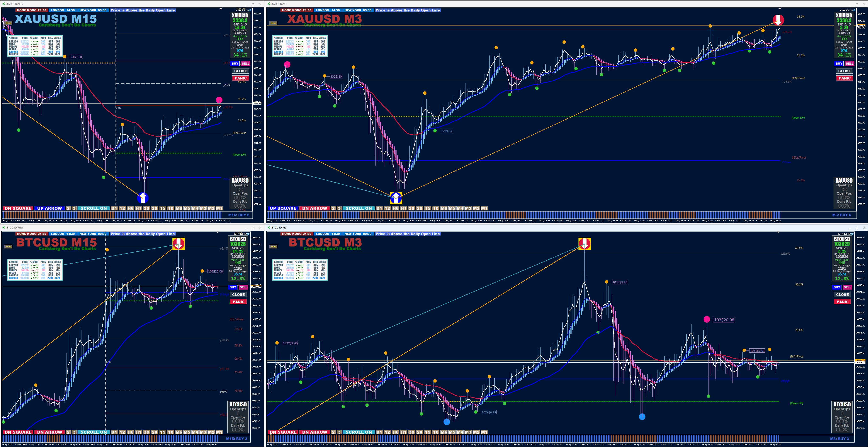Switch BTCUSD M3 chart to M5 timeframe

click(452, 432)
